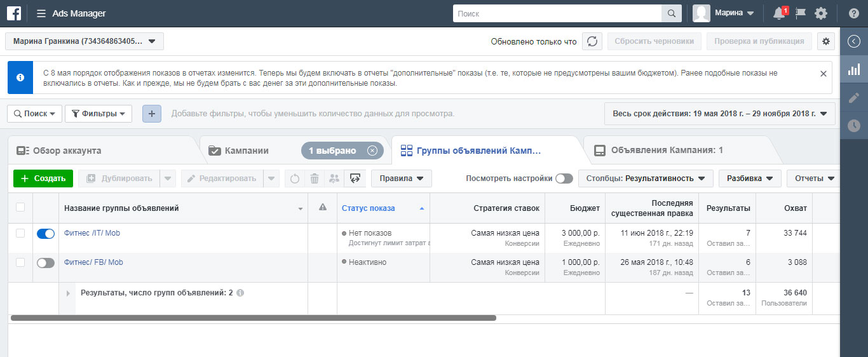The height and width of the screenshot is (357, 868).
Task: Open the date range dropdown
Action: tap(720, 114)
